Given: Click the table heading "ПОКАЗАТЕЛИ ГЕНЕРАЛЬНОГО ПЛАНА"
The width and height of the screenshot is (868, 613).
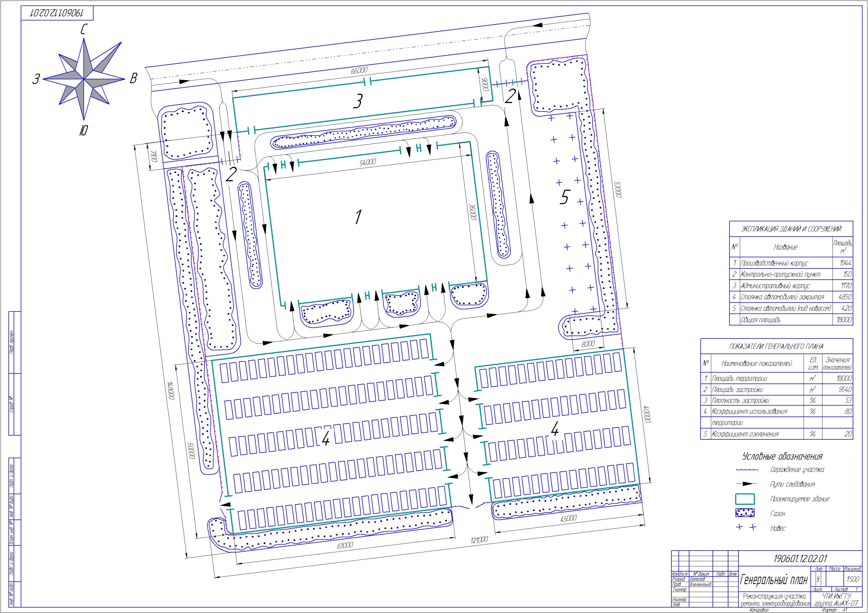Looking at the screenshot, I should click(x=776, y=346).
